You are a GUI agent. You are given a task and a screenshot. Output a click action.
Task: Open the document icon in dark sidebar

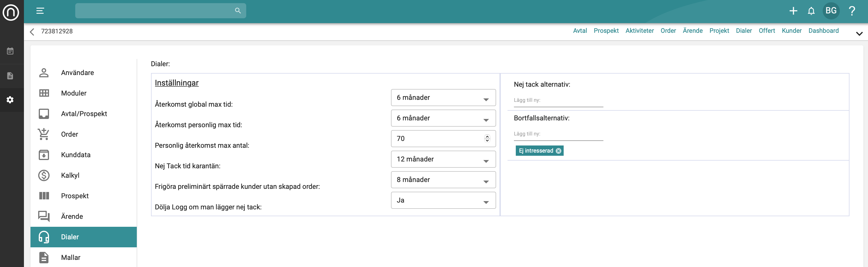[x=10, y=76]
